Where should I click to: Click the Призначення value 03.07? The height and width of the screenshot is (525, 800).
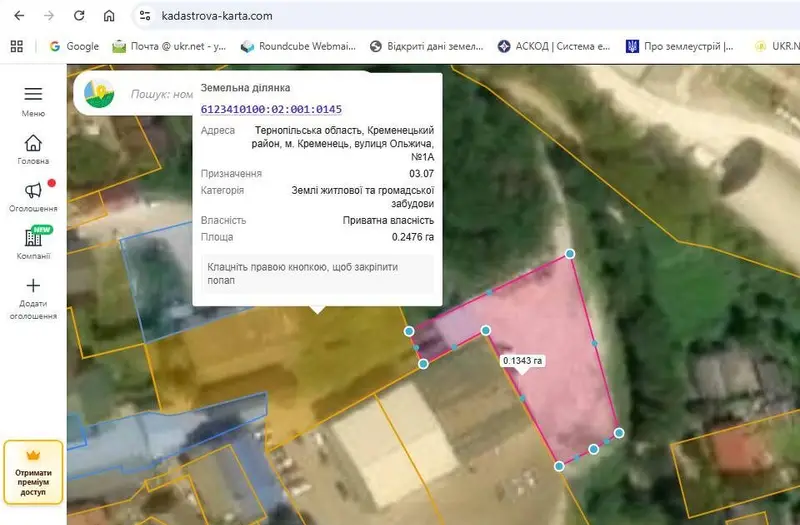(x=421, y=173)
